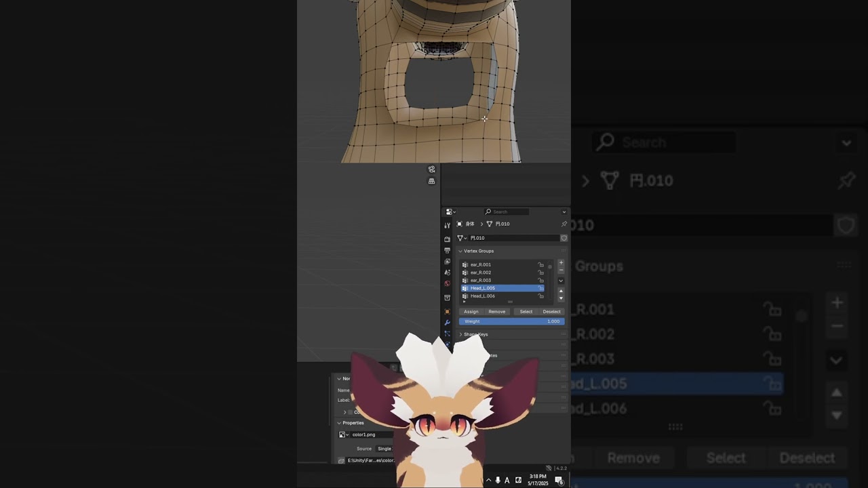Open the Scene properties tab
The width and height of the screenshot is (868, 488).
(x=447, y=272)
